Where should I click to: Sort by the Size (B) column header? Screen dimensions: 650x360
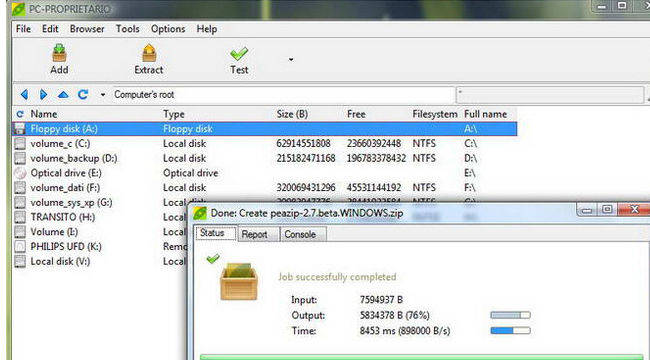pos(292,114)
